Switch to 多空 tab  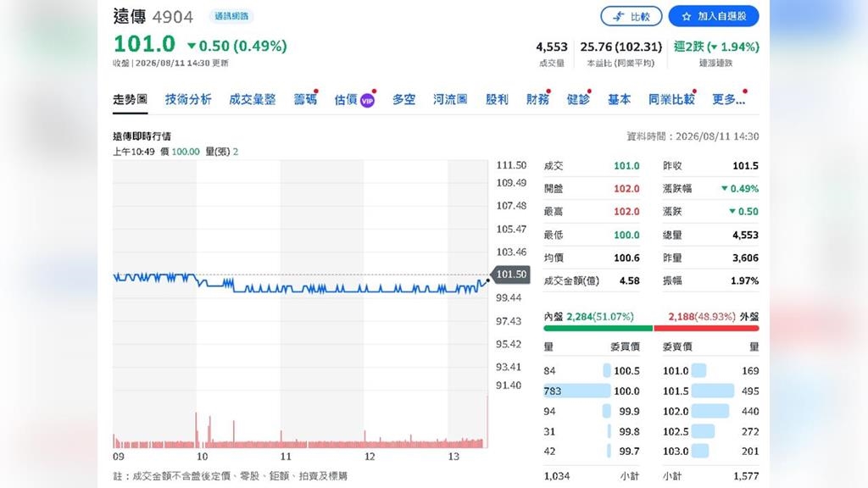[403, 100]
